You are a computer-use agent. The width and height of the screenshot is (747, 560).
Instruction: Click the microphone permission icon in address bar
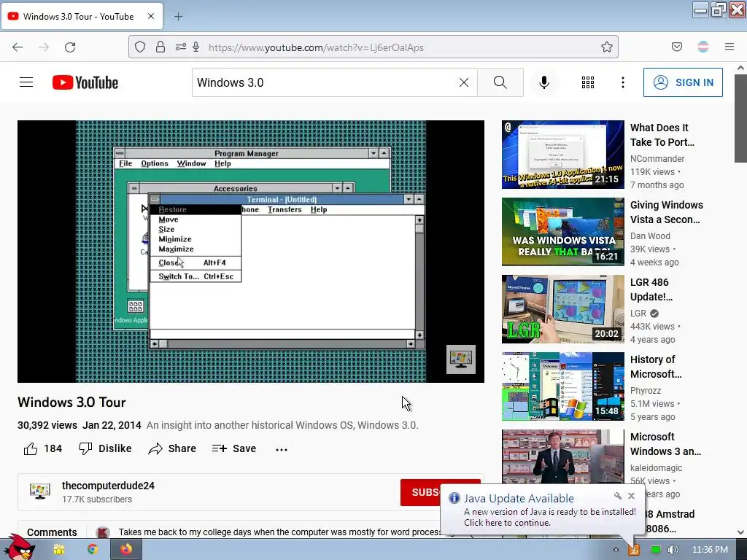click(196, 47)
